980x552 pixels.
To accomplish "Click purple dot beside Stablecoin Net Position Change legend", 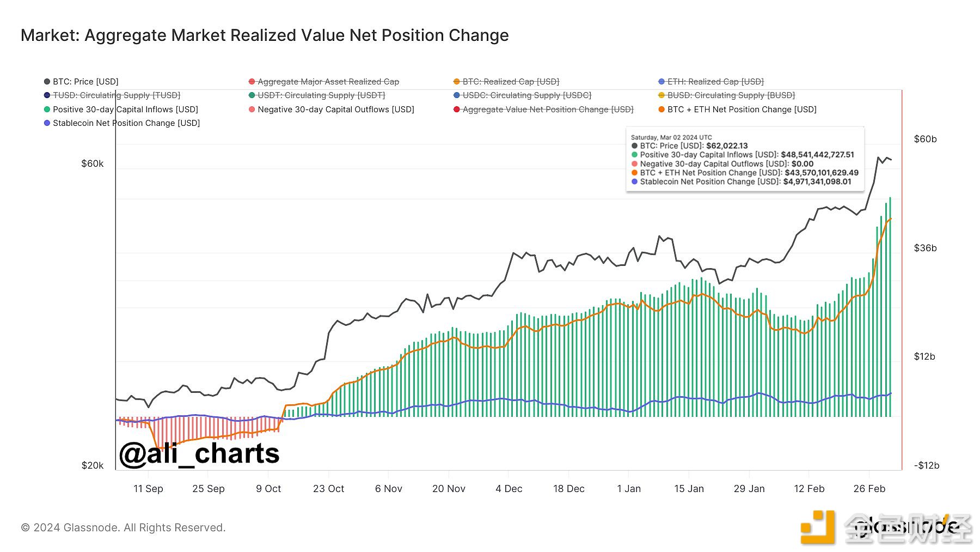I will pos(47,123).
